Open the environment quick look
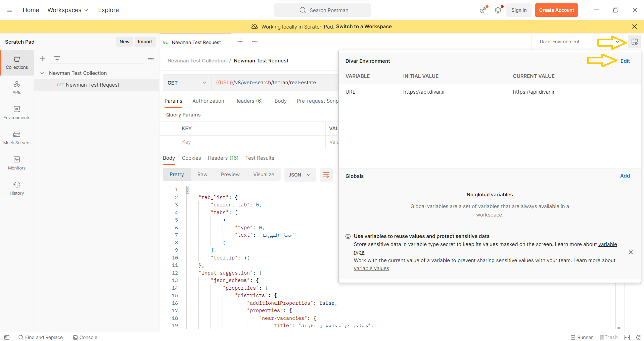Image resolution: width=644 pixels, height=341 pixels. [635, 42]
